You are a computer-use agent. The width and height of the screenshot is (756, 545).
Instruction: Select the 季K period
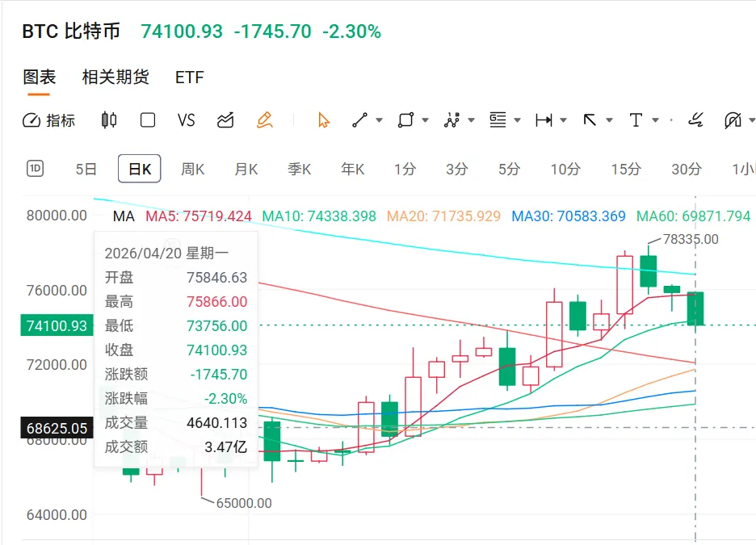[300, 169]
